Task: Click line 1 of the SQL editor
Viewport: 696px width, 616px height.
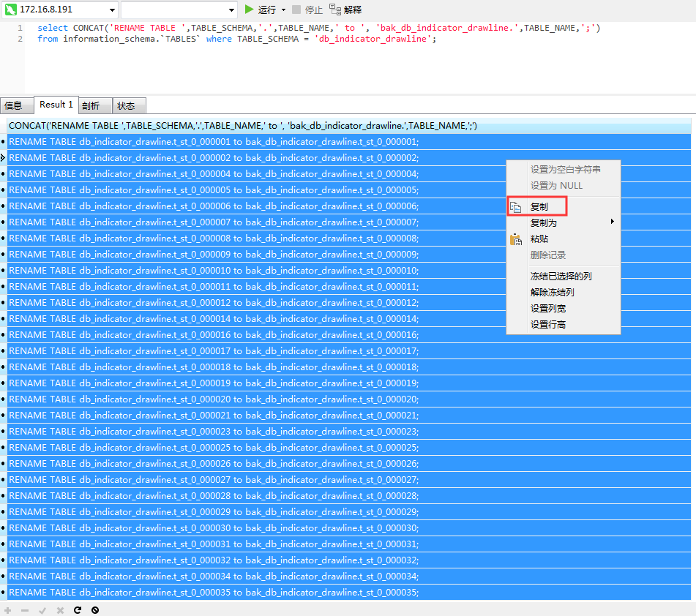Action: (x=318, y=28)
